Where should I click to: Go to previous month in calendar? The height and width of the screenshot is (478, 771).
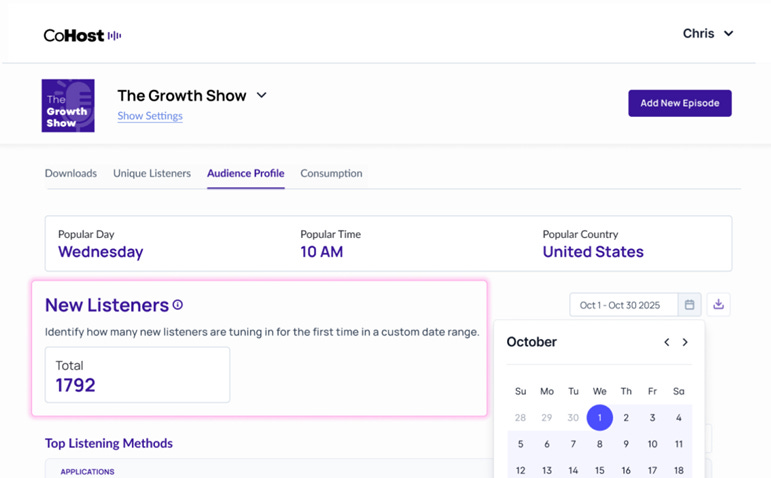(x=667, y=342)
